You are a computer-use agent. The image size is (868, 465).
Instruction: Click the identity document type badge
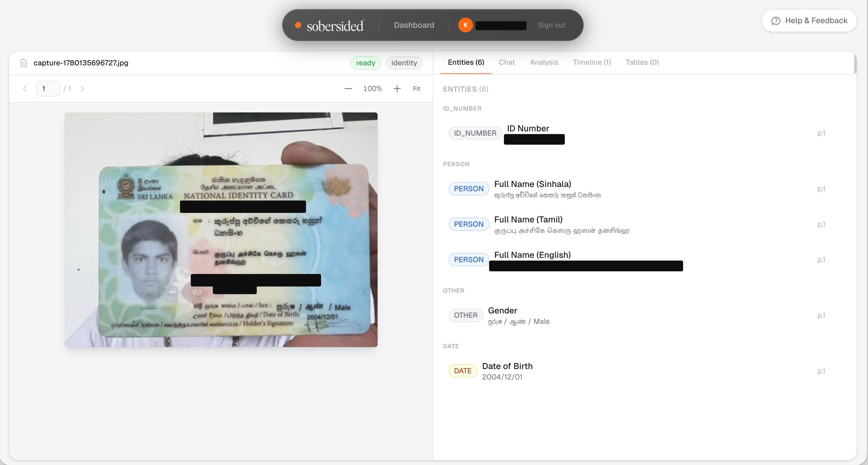point(404,63)
